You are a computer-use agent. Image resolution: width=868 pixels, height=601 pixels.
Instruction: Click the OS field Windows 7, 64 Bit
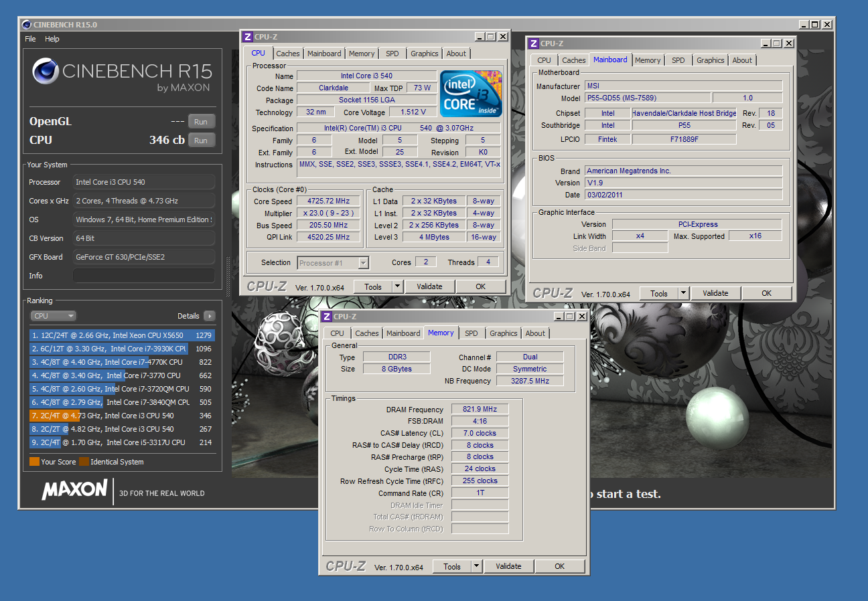click(x=144, y=220)
